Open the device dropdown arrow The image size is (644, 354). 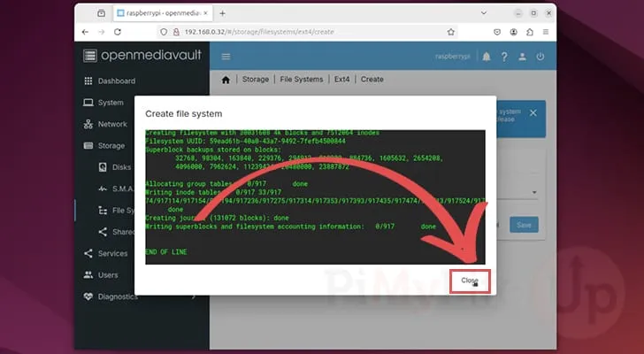point(534,192)
